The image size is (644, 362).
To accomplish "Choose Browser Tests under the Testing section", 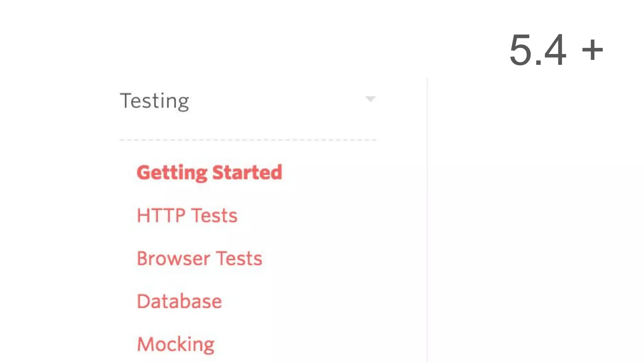I will [199, 259].
